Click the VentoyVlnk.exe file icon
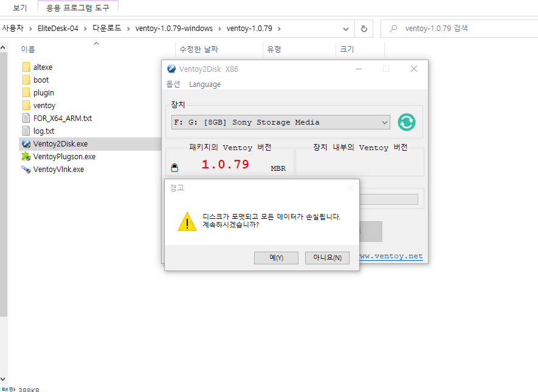 pyautogui.click(x=26, y=169)
